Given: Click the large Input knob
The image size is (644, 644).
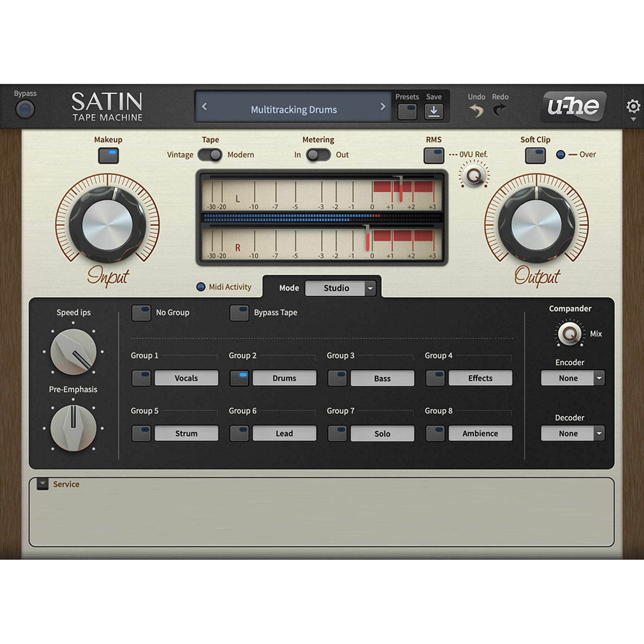Looking at the screenshot, I should tap(107, 225).
